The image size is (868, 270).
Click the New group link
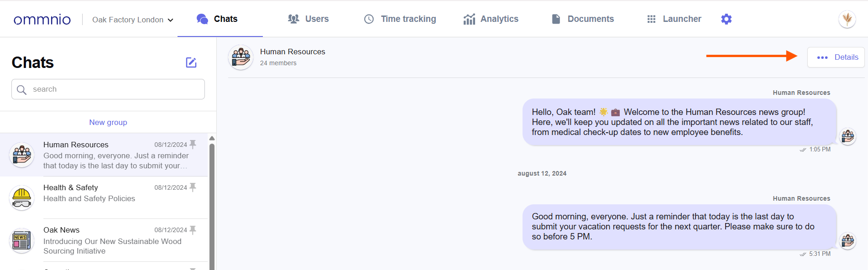pyautogui.click(x=108, y=122)
